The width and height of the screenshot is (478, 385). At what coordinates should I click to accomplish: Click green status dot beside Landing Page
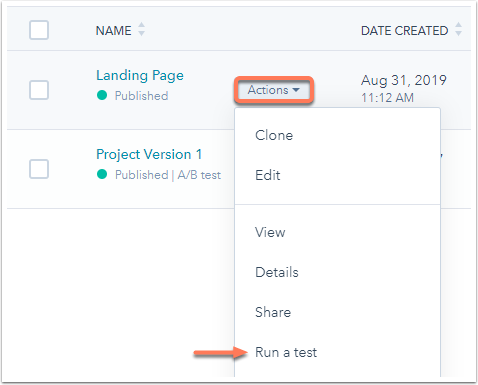click(x=102, y=95)
